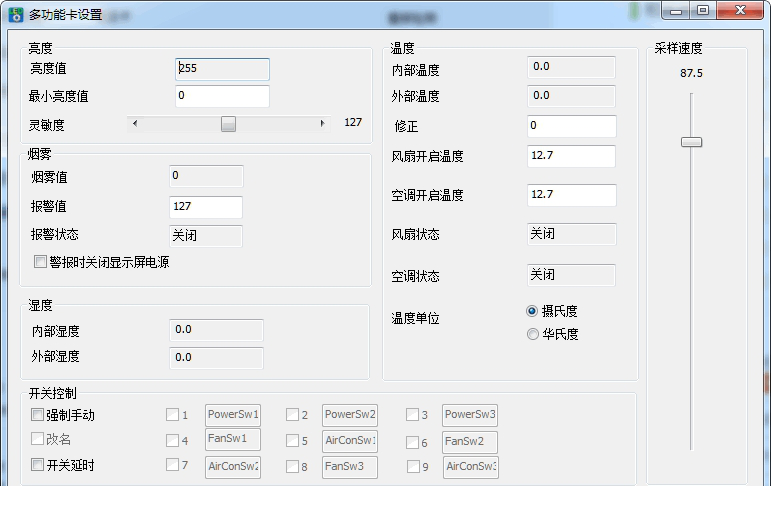Click the 报警值 field showing 127
The height and width of the screenshot is (505, 771).
point(206,207)
